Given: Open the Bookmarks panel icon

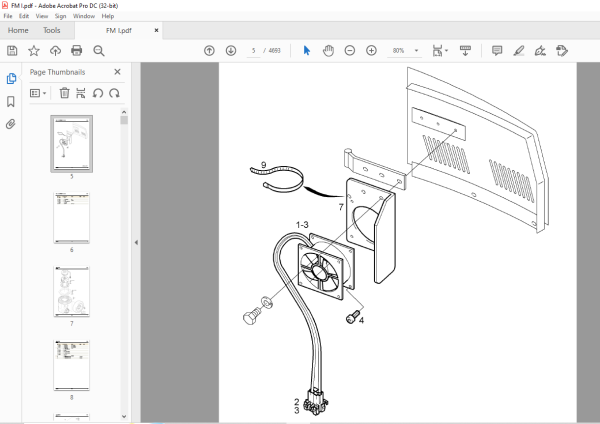Looking at the screenshot, I should (11, 101).
